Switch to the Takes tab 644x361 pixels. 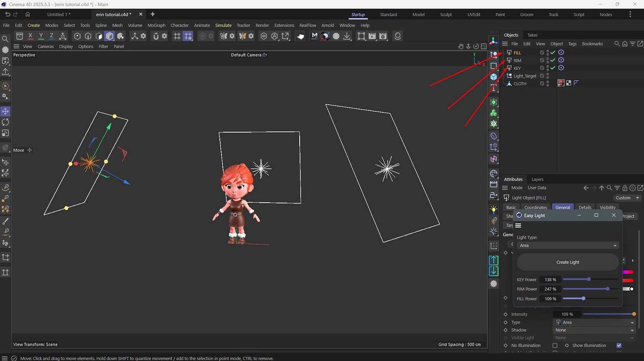click(x=532, y=35)
